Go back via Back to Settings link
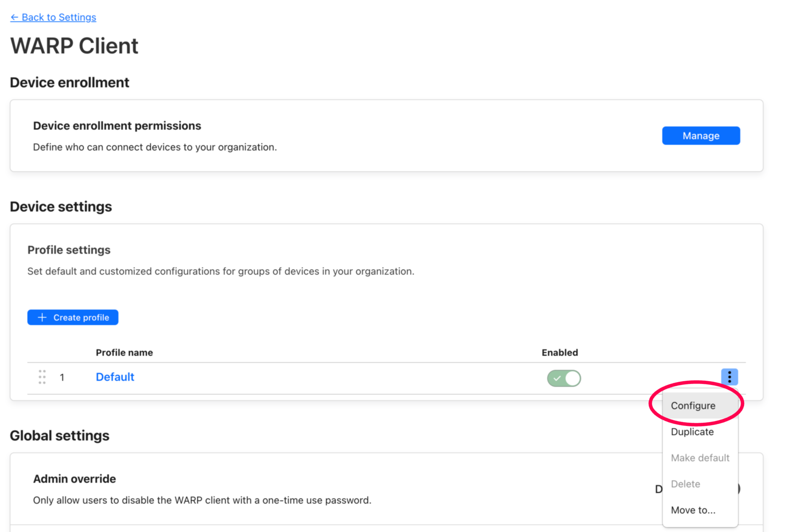Viewport: 787px width, 532px height. (x=53, y=17)
